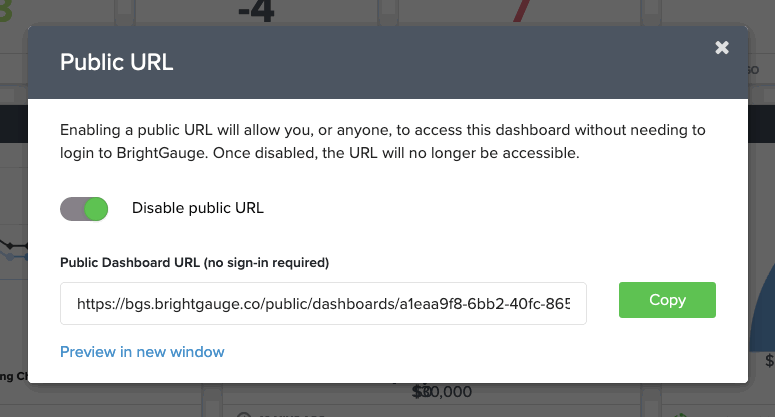The image size is (775, 417).
Task: Click the red gauge needle at top
Action: point(521,10)
